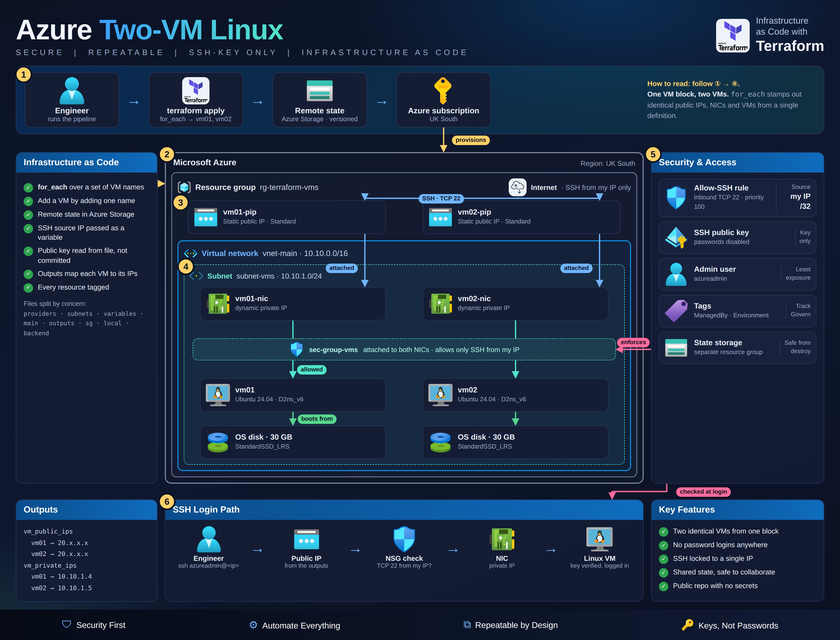
Task: Click the sec-group-vms shield icon
Action: pyautogui.click(x=296, y=349)
